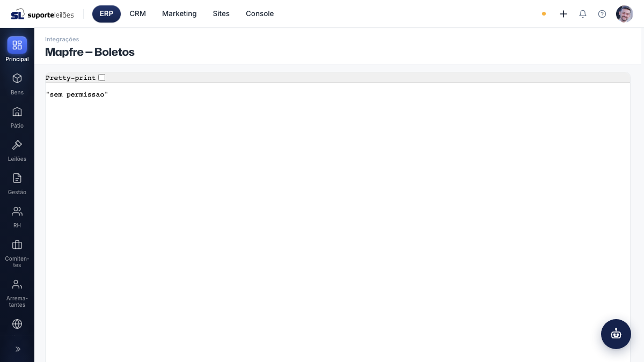The height and width of the screenshot is (362, 644).
Task: Select the ERP tab
Action: tap(106, 14)
